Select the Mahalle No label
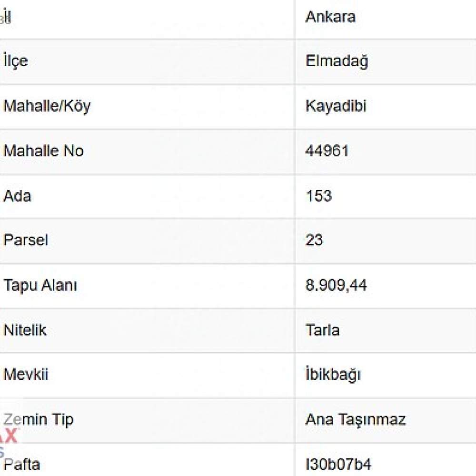The height and width of the screenshot is (476, 476). (x=43, y=151)
